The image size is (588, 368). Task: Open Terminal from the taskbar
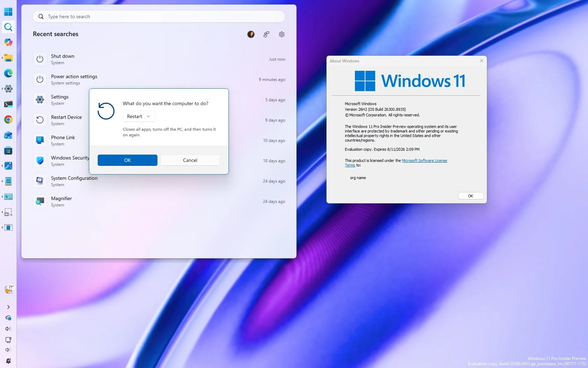tap(8, 104)
